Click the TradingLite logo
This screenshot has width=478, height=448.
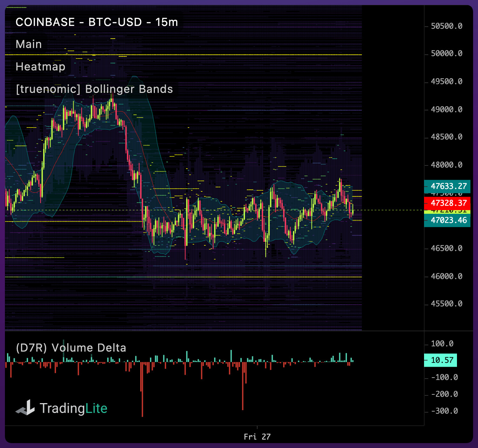click(x=62, y=408)
